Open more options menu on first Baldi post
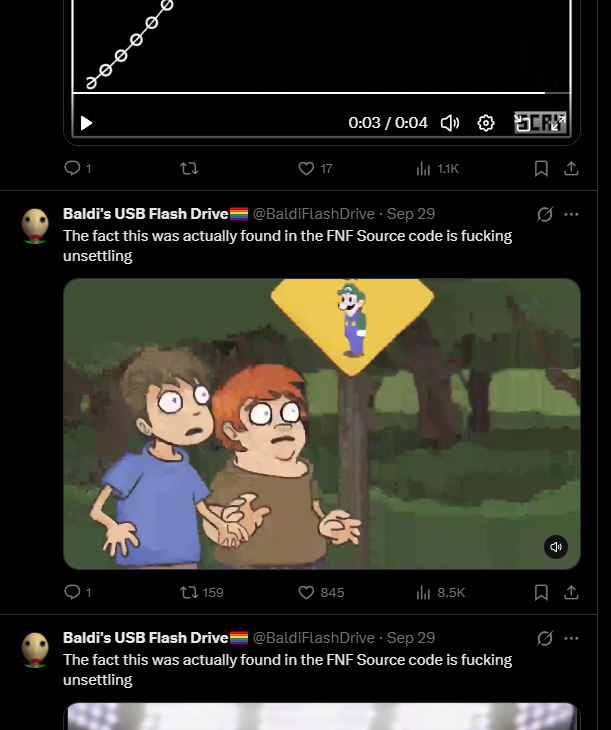Screen dimensions: 611x730 click(571, 214)
